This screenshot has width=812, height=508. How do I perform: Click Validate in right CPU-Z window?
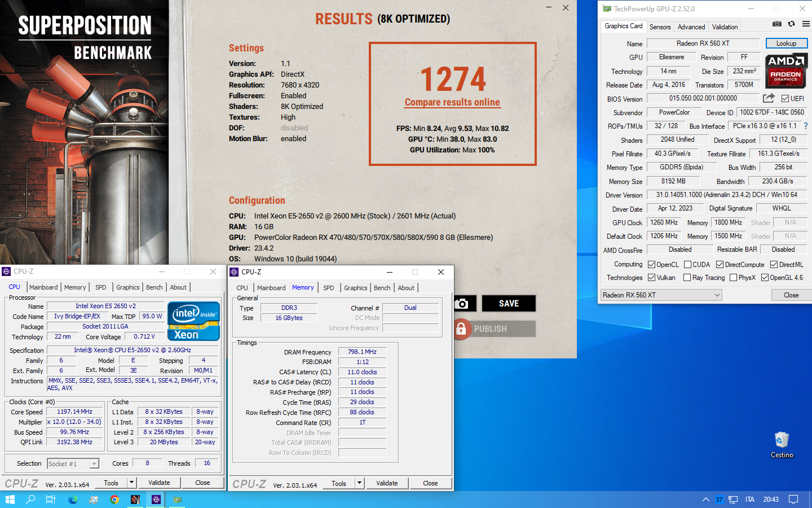[387, 483]
